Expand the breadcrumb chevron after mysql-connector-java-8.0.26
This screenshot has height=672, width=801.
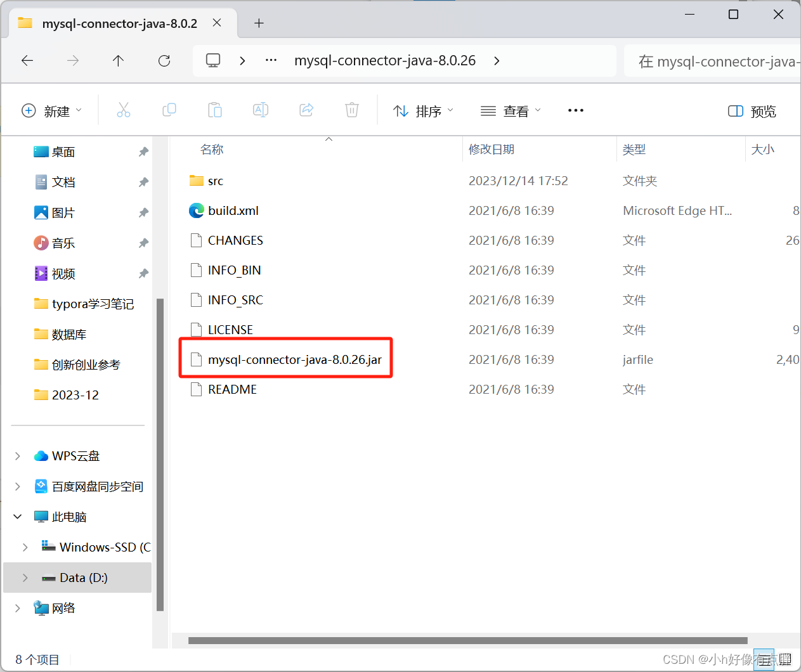497,61
